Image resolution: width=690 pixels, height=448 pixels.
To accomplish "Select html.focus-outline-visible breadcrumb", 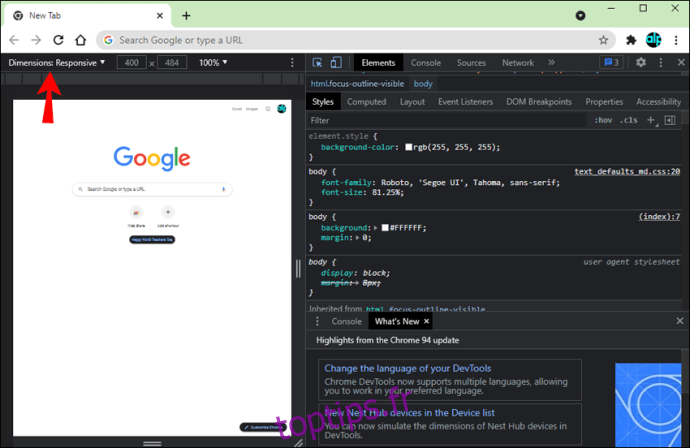I will (357, 84).
